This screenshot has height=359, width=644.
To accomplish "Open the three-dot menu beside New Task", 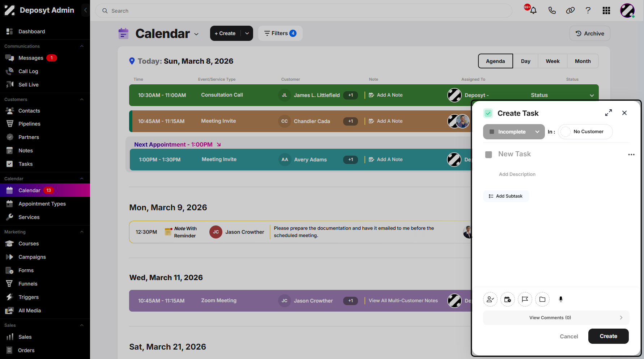I will click(x=631, y=155).
